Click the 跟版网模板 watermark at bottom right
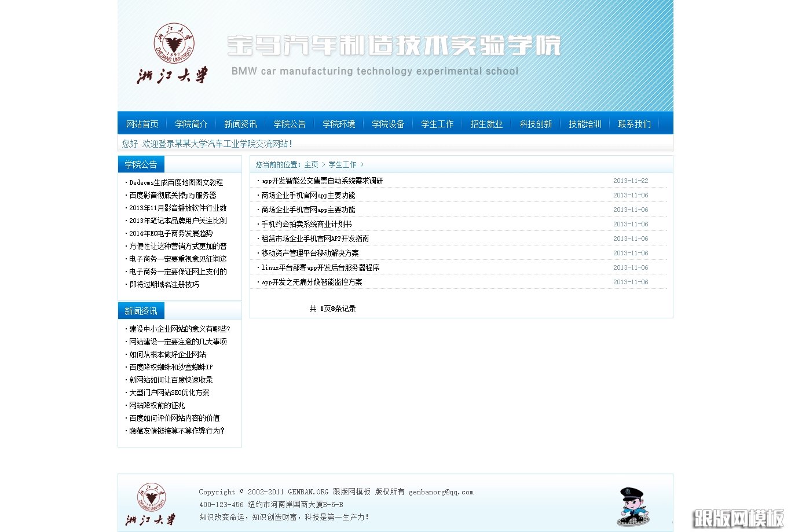791x532 pixels. 737,517
